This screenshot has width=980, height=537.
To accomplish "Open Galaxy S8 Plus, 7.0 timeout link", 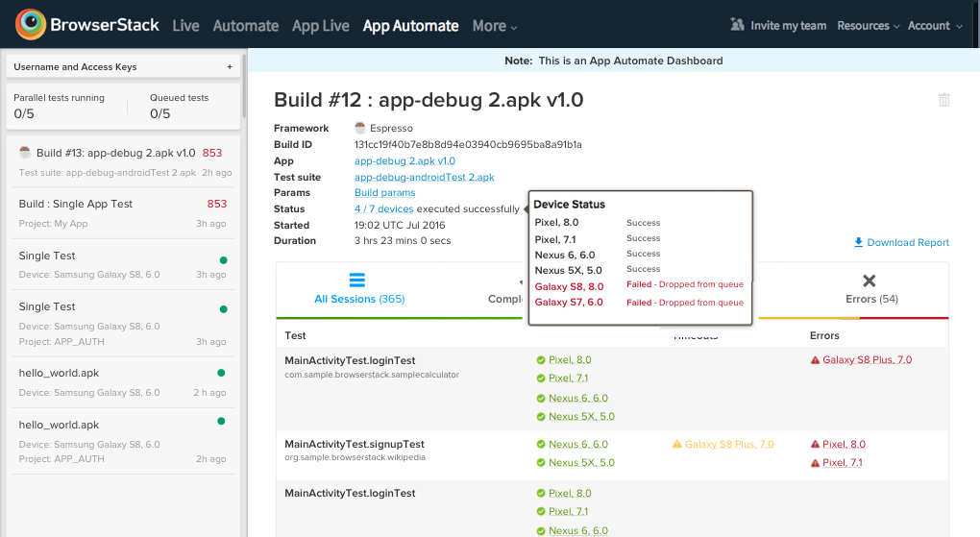I will 729,444.
